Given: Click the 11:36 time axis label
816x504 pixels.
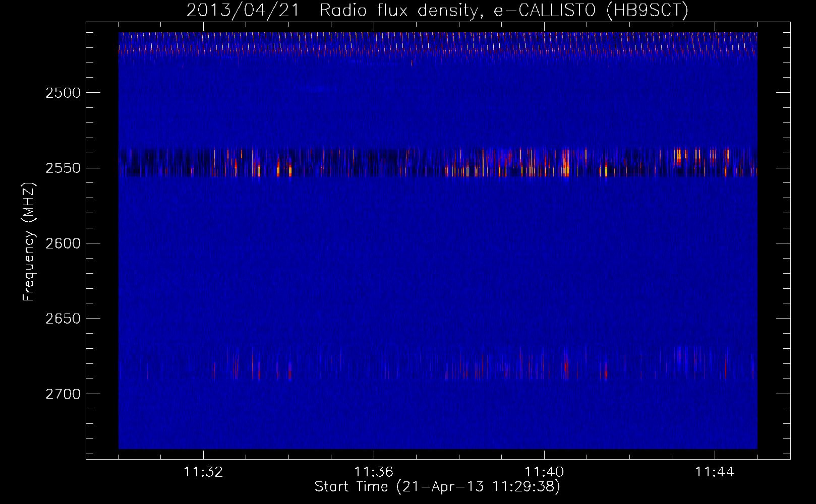Looking at the screenshot, I should click(x=374, y=472).
